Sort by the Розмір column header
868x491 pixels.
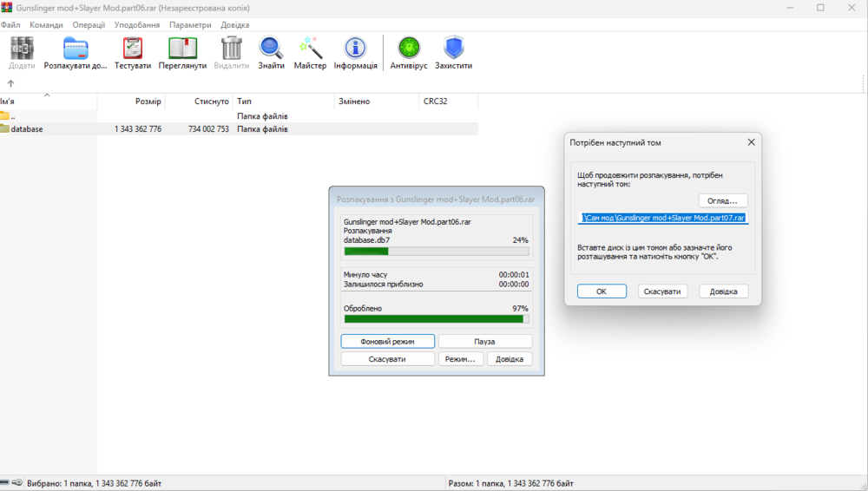click(131, 101)
